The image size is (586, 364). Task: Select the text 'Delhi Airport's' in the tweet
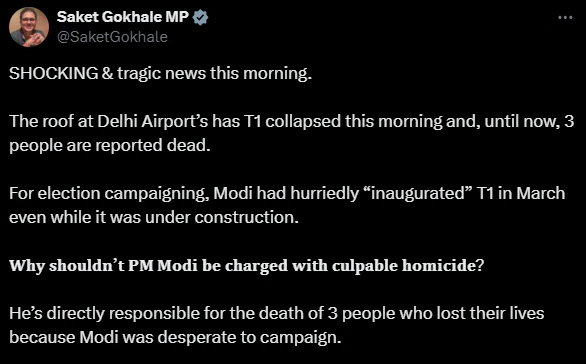point(152,121)
